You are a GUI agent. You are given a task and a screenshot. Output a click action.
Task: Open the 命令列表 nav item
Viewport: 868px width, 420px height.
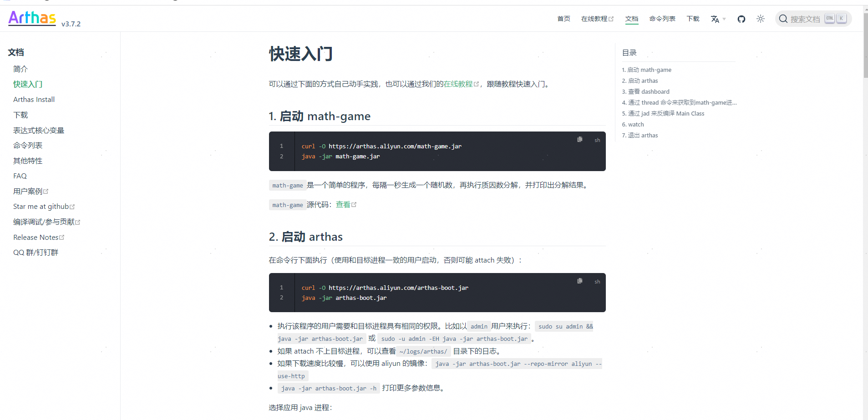662,19
